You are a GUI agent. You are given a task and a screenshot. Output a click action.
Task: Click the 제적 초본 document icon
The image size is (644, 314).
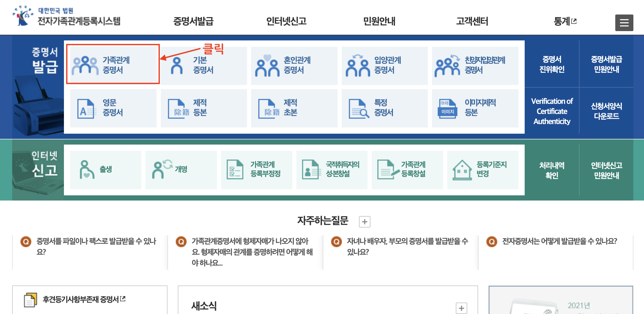point(269,109)
